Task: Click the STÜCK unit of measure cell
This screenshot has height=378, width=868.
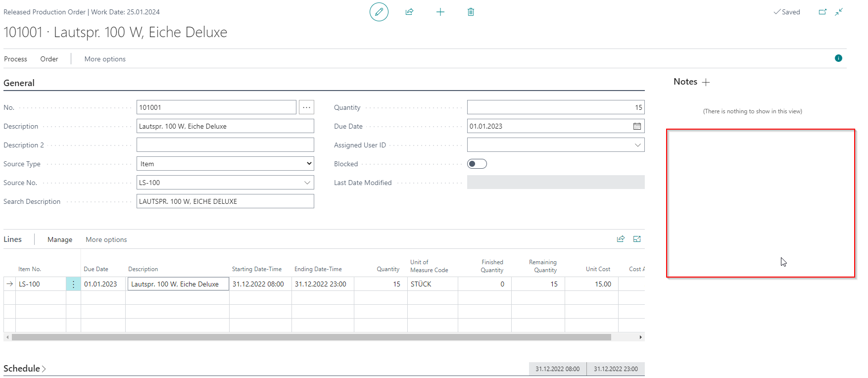Action: point(433,284)
